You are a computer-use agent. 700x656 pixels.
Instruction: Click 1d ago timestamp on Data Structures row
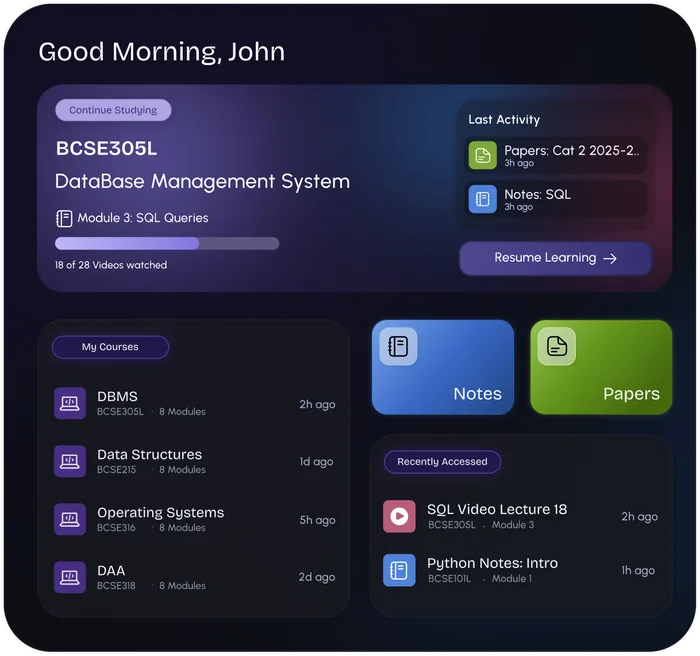click(x=316, y=462)
